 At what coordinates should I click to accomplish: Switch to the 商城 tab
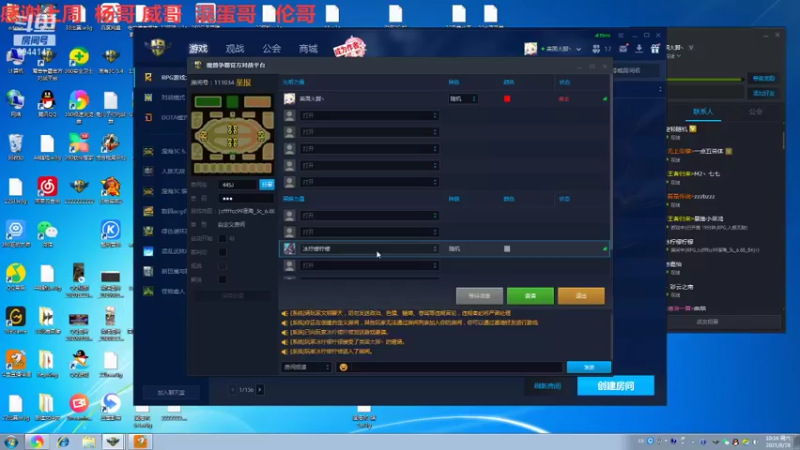pos(308,48)
